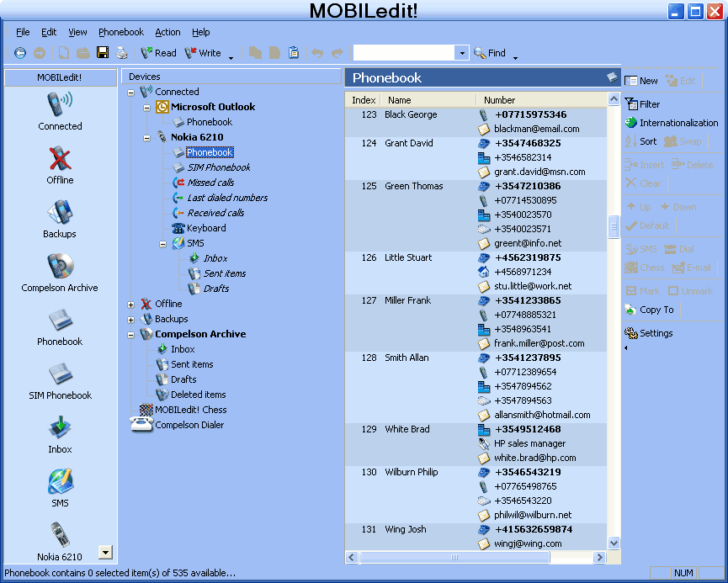Click the Paste clipboard icon

click(x=294, y=52)
